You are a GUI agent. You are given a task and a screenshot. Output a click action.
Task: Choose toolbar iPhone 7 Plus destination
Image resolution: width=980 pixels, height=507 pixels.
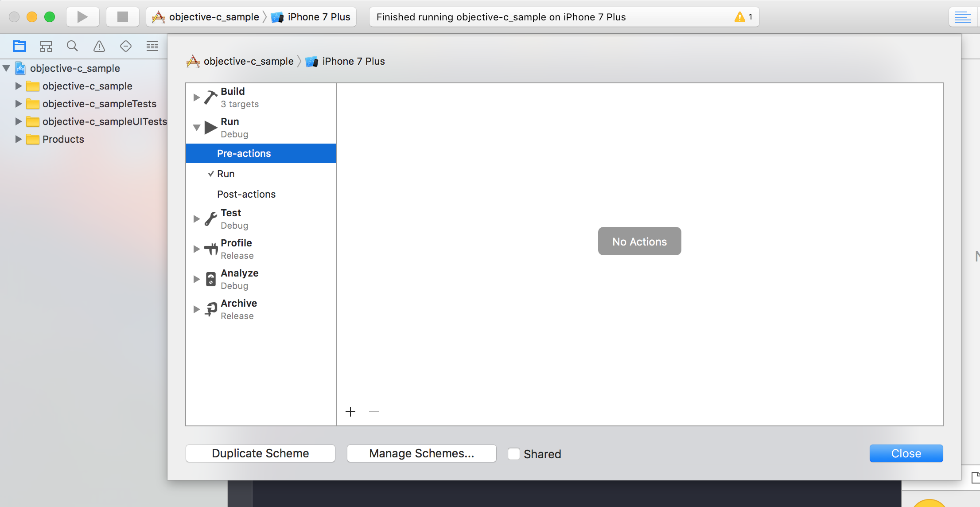click(311, 17)
